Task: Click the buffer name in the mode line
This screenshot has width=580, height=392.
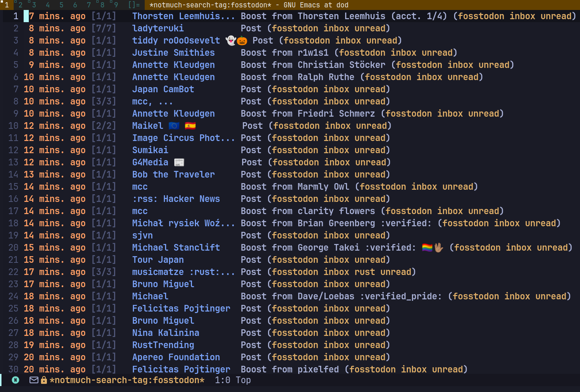Action: coord(127,380)
